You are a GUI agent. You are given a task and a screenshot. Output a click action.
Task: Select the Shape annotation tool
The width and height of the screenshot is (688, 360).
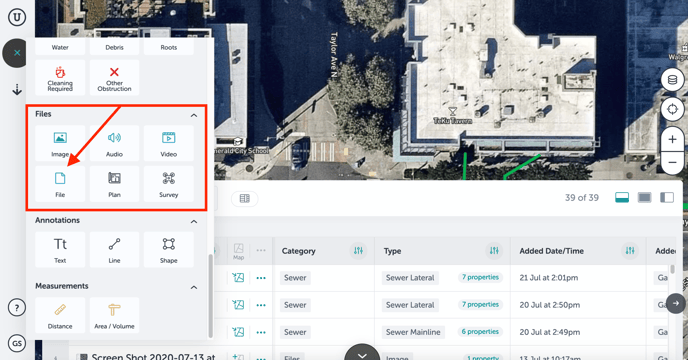point(168,250)
